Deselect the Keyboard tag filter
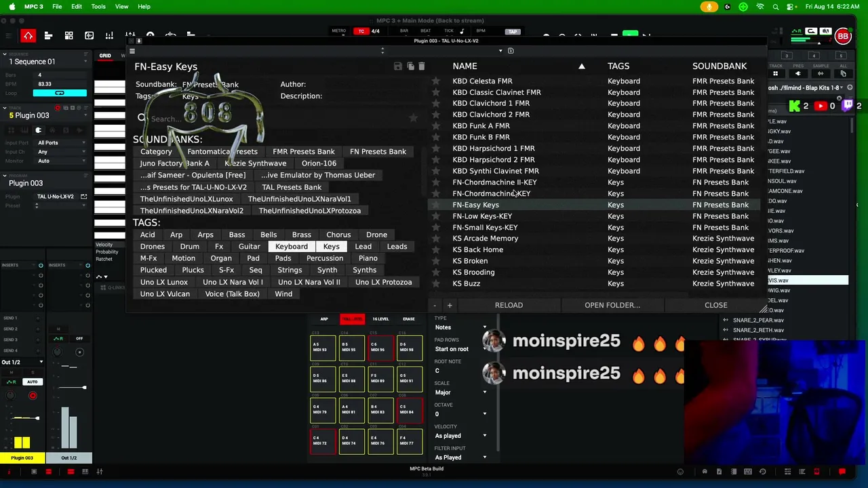868x488 pixels. (x=292, y=247)
